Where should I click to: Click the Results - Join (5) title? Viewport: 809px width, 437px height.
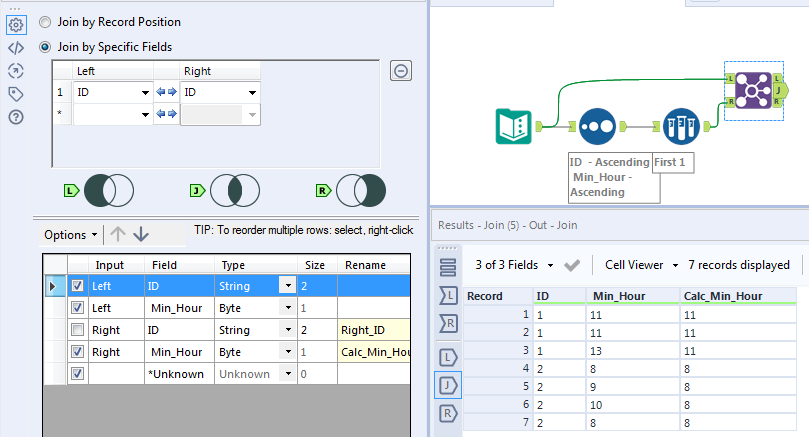508,225
